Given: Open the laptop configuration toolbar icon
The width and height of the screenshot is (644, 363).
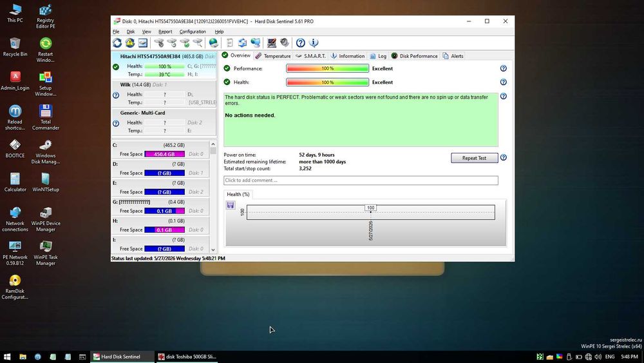Looking at the screenshot, I should 272,43.
